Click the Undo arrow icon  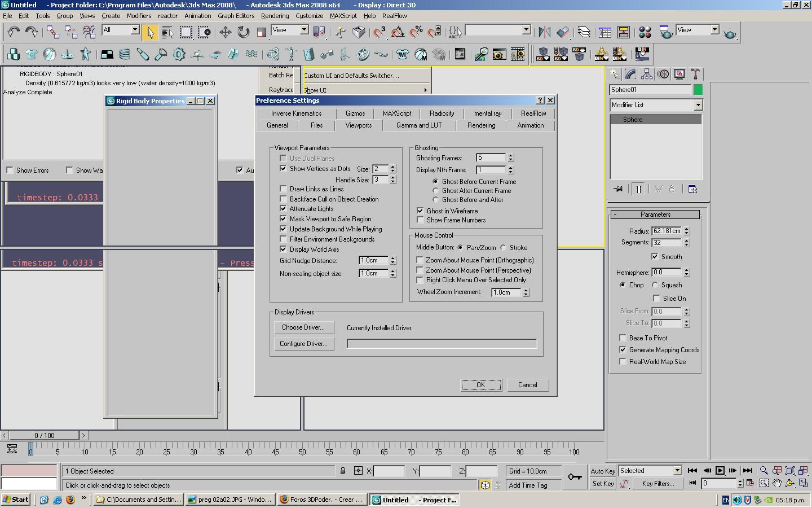(x=14, y=32)
